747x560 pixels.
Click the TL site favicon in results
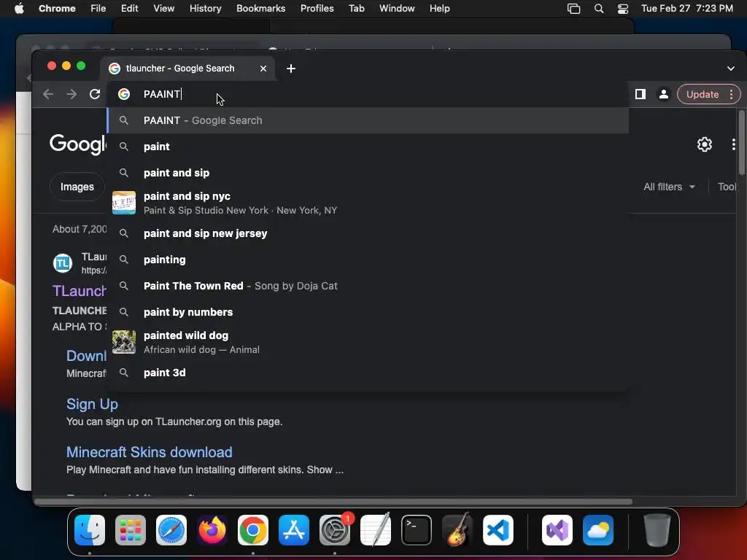coord(63,263)
